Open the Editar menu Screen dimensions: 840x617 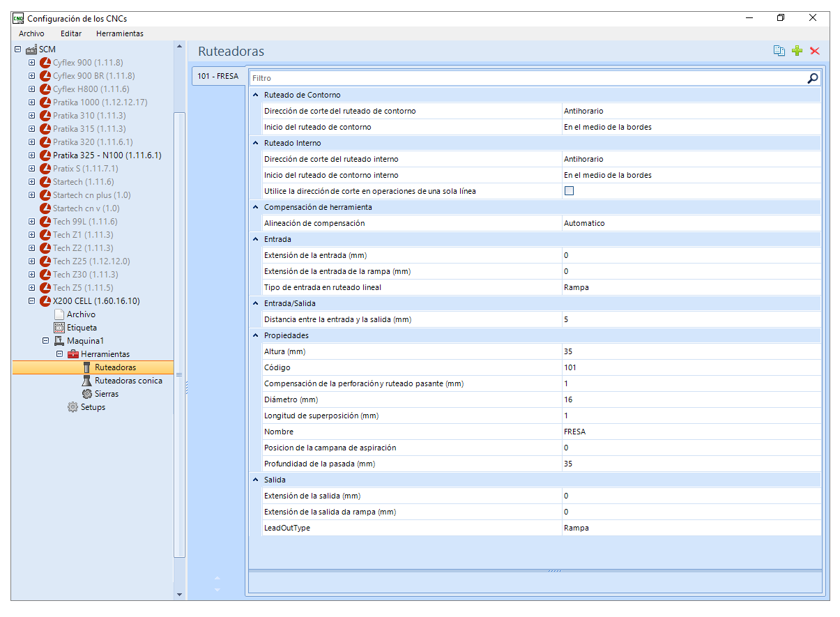71,33
